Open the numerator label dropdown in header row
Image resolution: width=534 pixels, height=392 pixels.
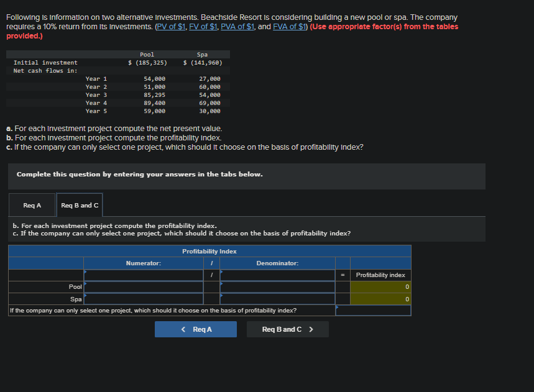click(144, 275)
